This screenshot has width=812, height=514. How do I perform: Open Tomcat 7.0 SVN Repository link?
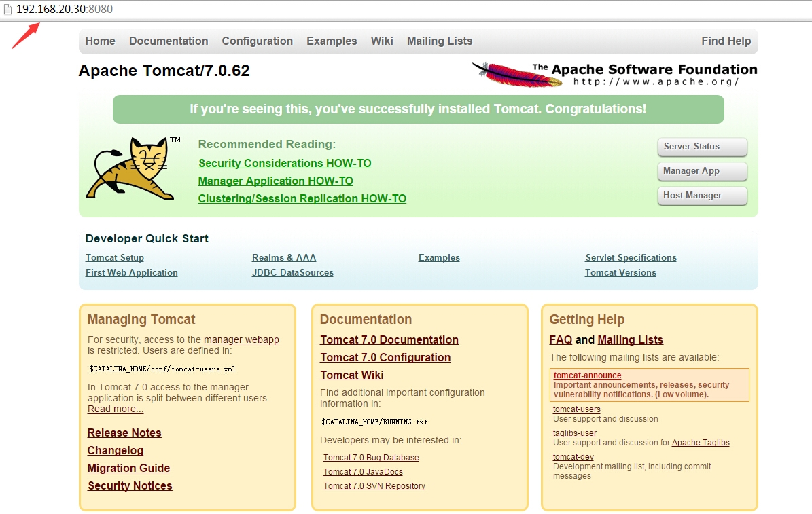[x=374, y=486]
